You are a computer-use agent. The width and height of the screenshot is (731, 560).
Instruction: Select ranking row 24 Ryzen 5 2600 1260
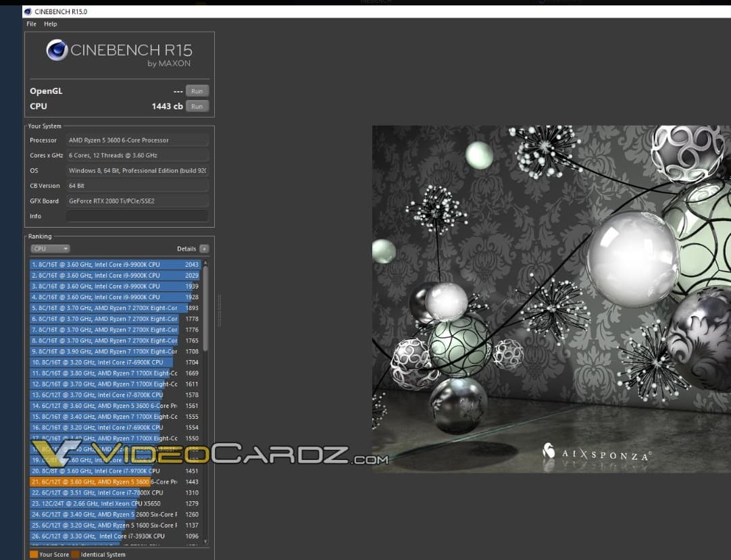click(x=116, y=514)
